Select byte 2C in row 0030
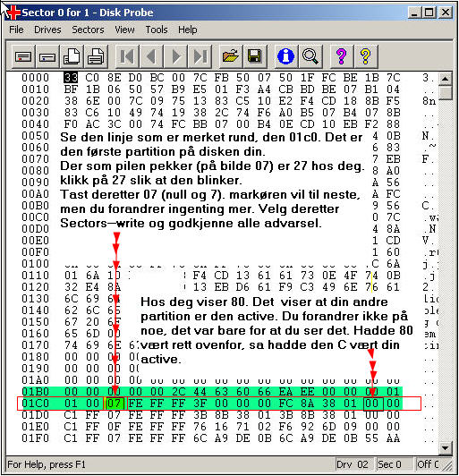This screenshot has width=459, height=476. point(222,113)
